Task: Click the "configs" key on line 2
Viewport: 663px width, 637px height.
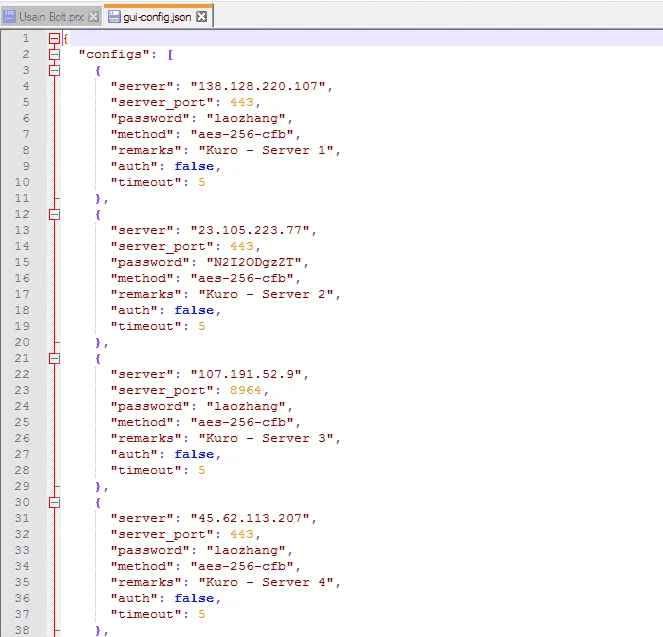Action: (114, 55)
